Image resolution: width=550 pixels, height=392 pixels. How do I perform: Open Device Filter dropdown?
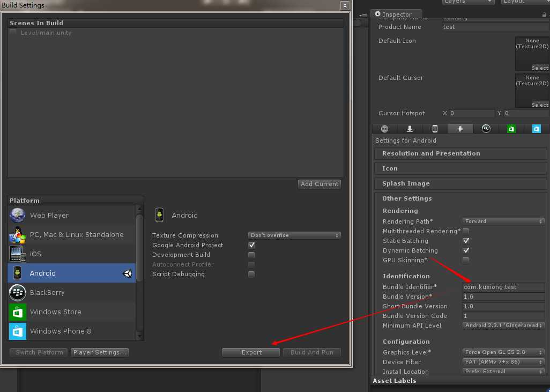click(503, 361)
